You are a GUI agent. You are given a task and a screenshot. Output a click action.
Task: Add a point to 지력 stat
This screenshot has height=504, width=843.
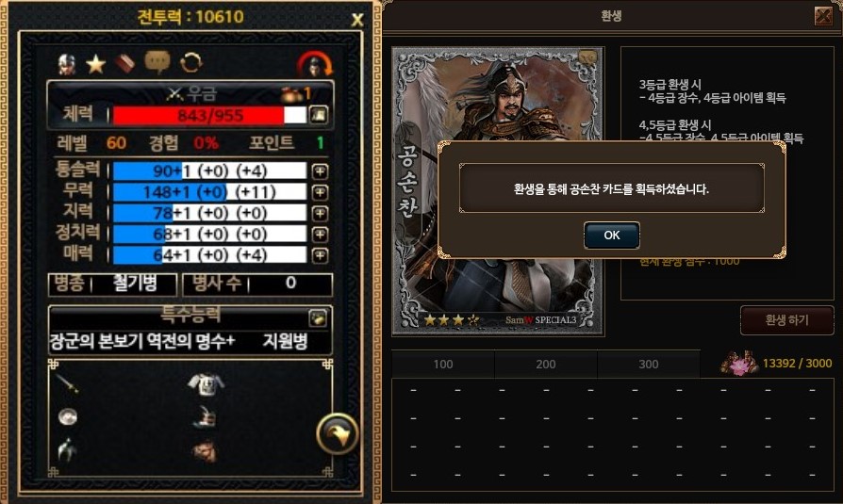(x=320, y=213)
